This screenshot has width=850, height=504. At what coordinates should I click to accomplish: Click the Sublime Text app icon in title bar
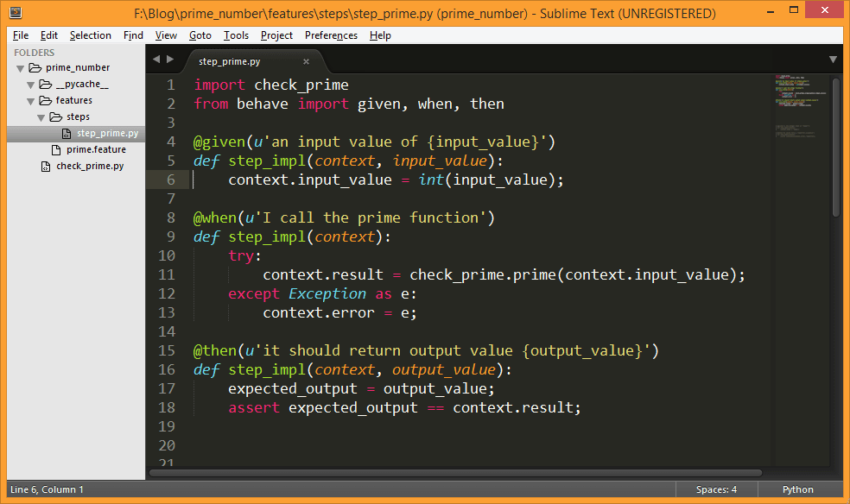point(16,14)
